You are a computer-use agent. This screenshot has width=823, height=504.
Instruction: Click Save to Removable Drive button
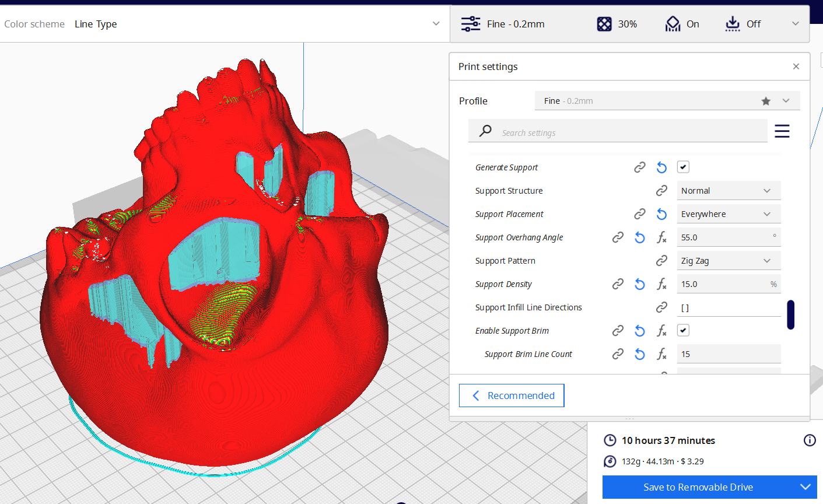click(698, 487)
